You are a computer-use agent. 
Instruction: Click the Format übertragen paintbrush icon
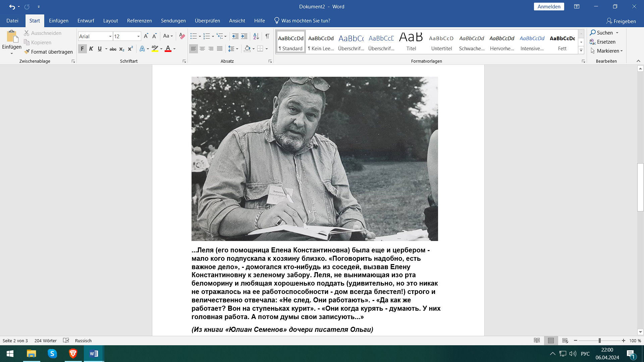[27, 52]
